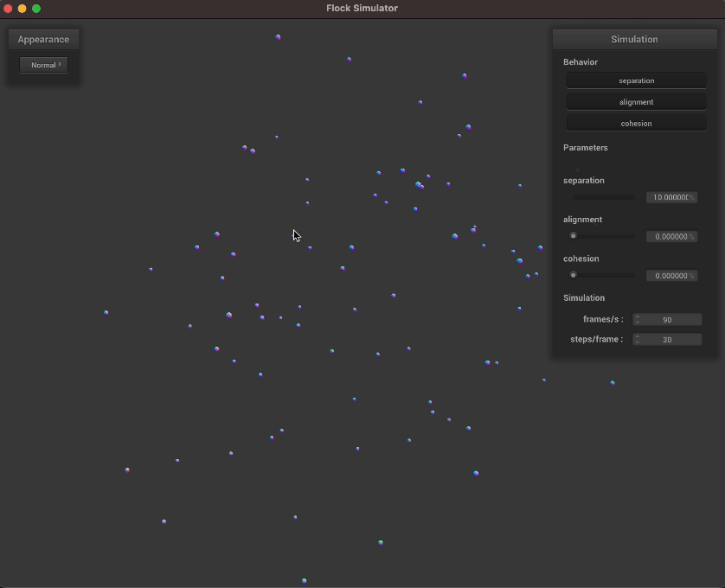Click the Appearance panel header
This screenshot has width=725, height=588.
click(44, 40)
